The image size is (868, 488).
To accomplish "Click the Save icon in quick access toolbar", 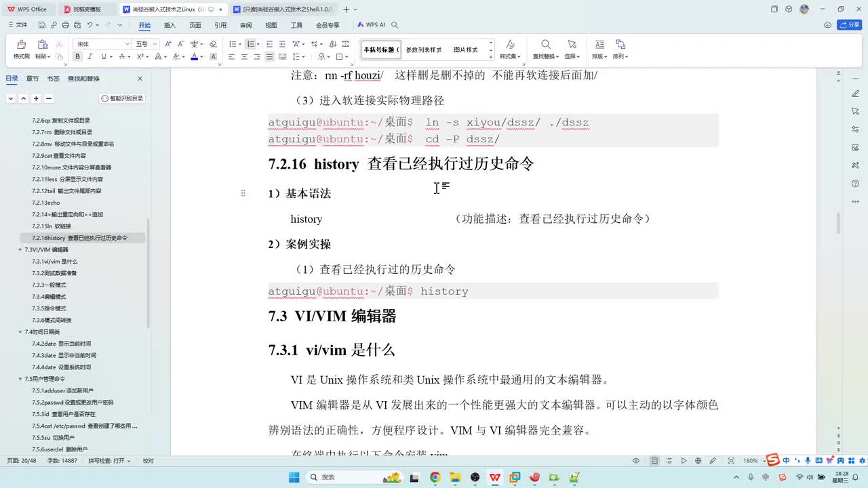I will 42,25.
